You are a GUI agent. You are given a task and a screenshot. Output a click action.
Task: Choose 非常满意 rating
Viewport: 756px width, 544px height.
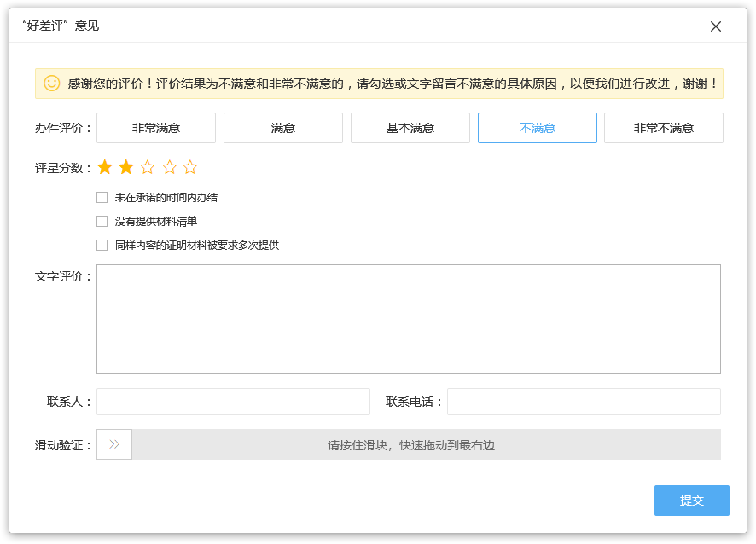click(x=156, y=128)
